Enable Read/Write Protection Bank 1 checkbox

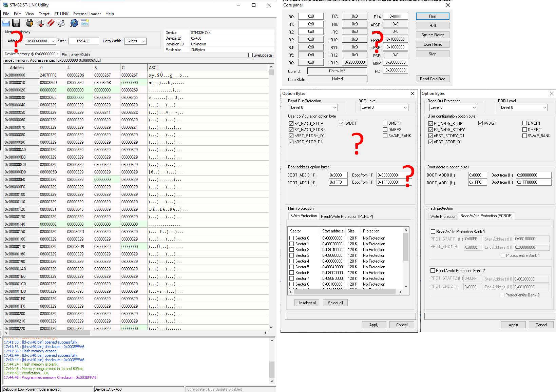[433, 232]
